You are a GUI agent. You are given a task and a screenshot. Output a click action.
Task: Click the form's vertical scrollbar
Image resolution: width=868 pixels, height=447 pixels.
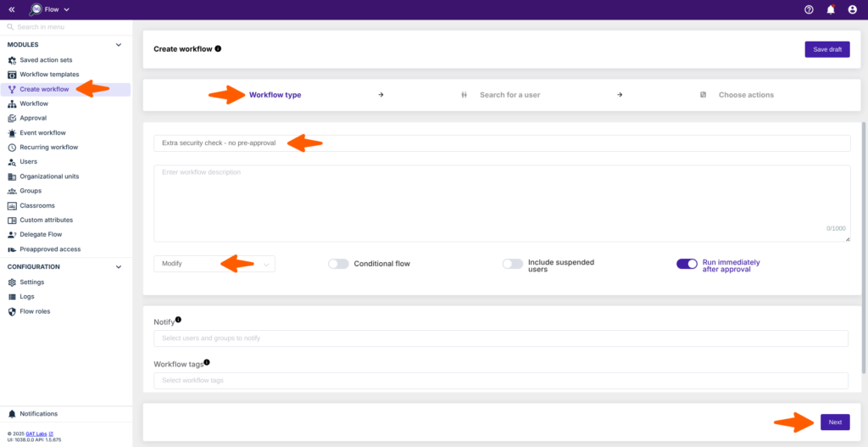point(865,248)
